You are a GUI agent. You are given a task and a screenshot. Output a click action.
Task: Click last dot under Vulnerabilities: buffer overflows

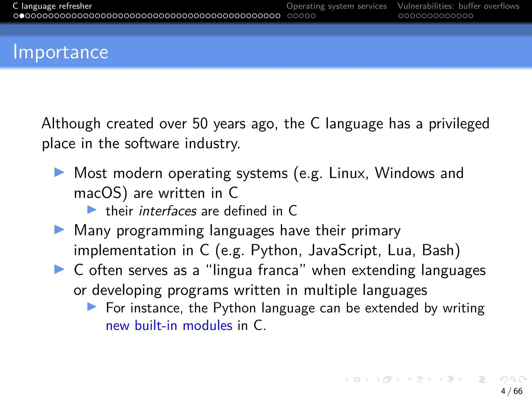[470, 16]
